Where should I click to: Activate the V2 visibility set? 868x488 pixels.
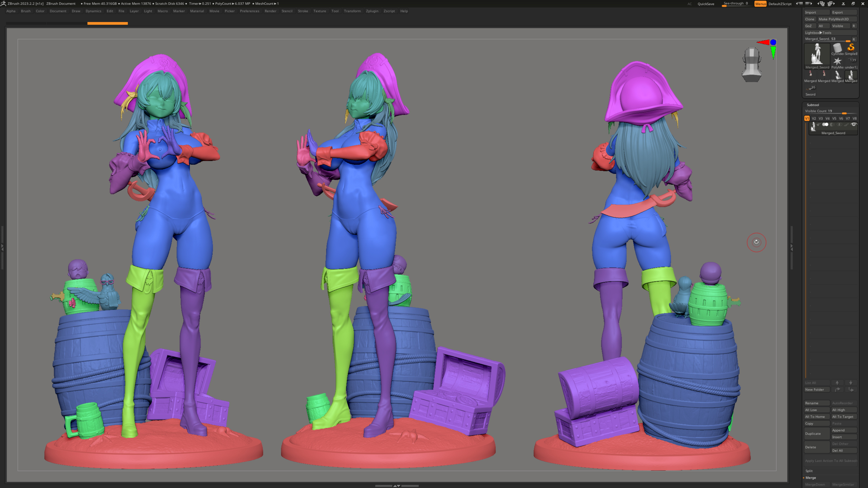click(x=814, y=119)
